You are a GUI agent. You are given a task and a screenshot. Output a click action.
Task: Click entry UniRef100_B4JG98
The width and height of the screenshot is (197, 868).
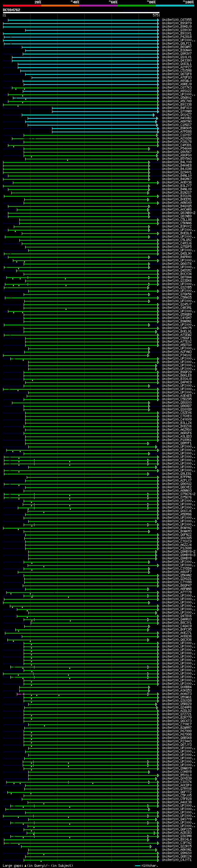[176, 169]
